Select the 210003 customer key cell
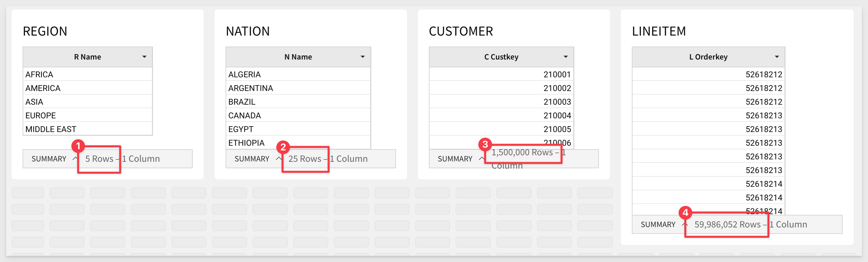Viewport: 868px width, 262px height. click(501, 102)
